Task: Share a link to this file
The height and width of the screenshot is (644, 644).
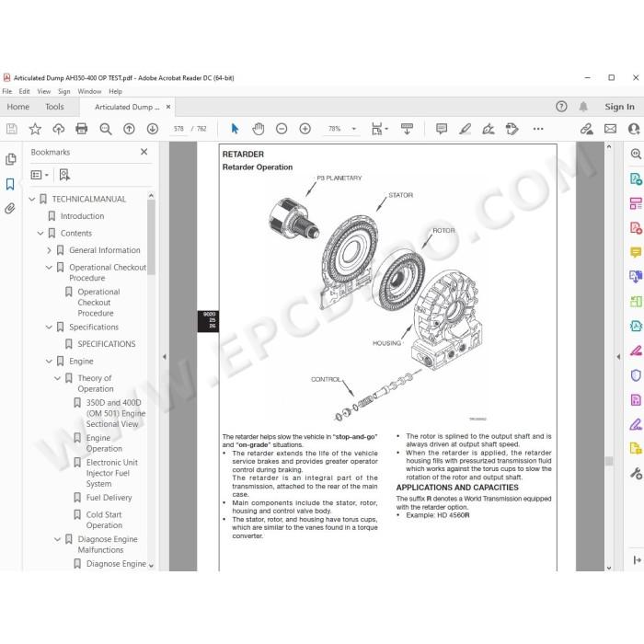Action: tap(587, 129)
